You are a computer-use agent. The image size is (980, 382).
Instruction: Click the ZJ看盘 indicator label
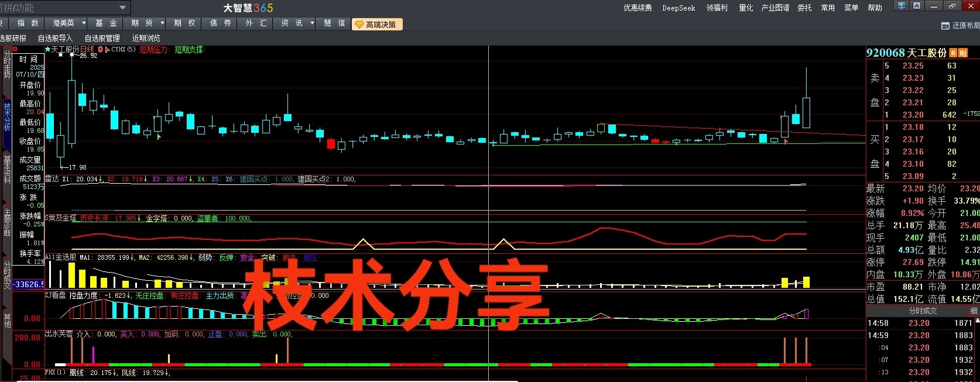[56, 296]
